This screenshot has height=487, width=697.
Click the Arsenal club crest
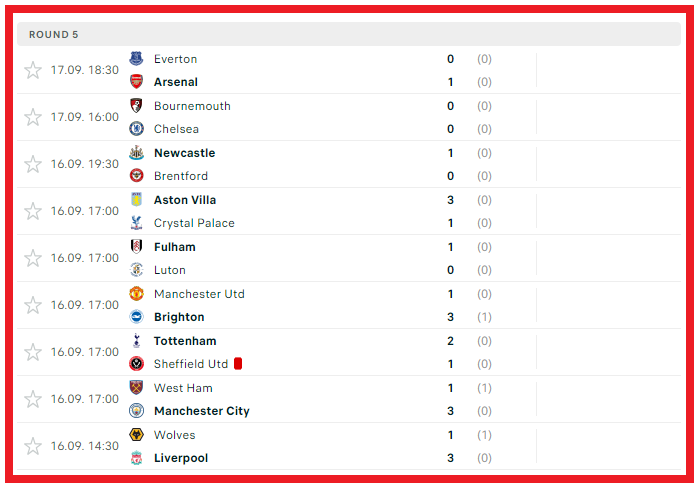pyautogui.click(x=136, y=82)
